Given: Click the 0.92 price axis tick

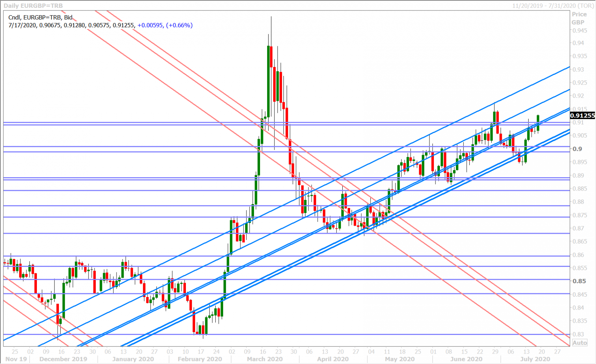Looking at the screenshot, I should [578, 96].
